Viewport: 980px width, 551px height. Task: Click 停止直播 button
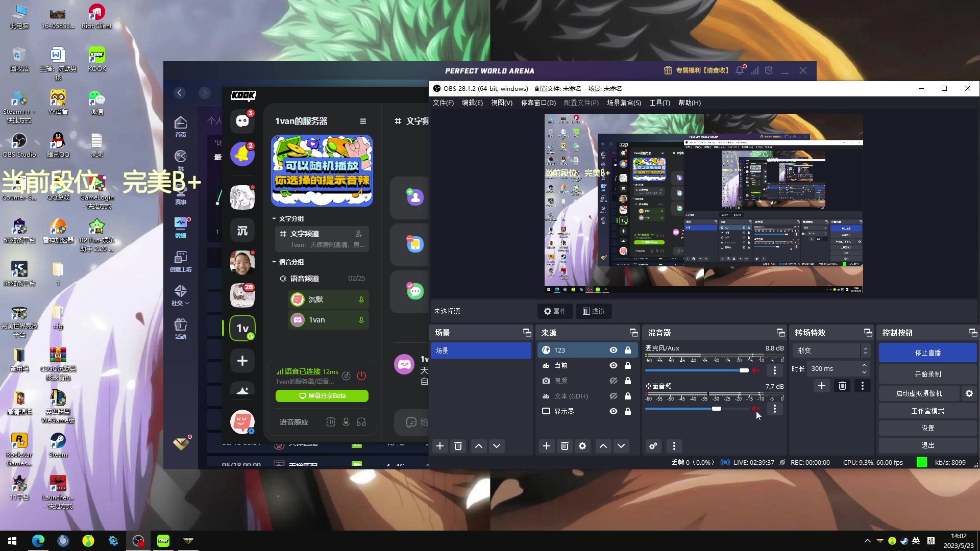click(927, 353)
